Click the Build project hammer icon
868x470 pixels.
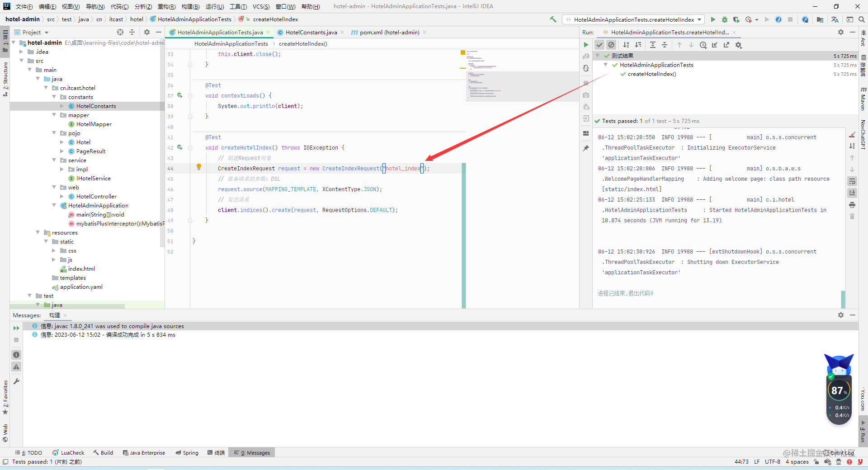pyautogui.click(x=553, y=19)
